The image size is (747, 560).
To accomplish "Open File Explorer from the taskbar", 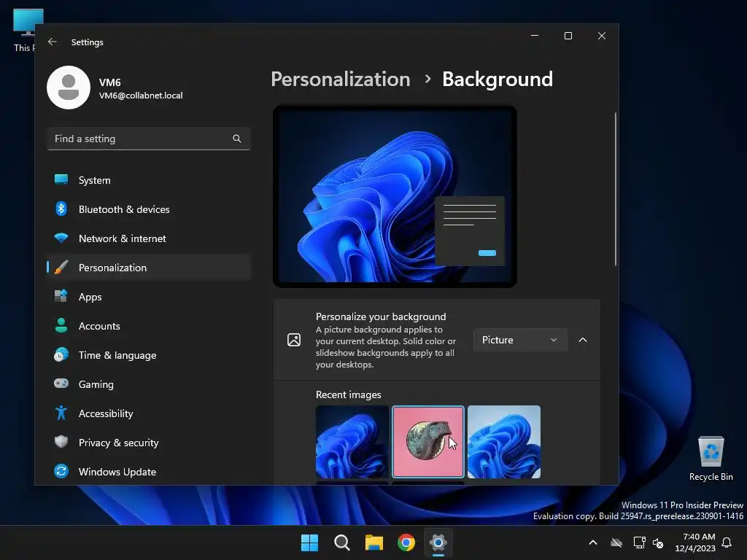I will point(374,542).
